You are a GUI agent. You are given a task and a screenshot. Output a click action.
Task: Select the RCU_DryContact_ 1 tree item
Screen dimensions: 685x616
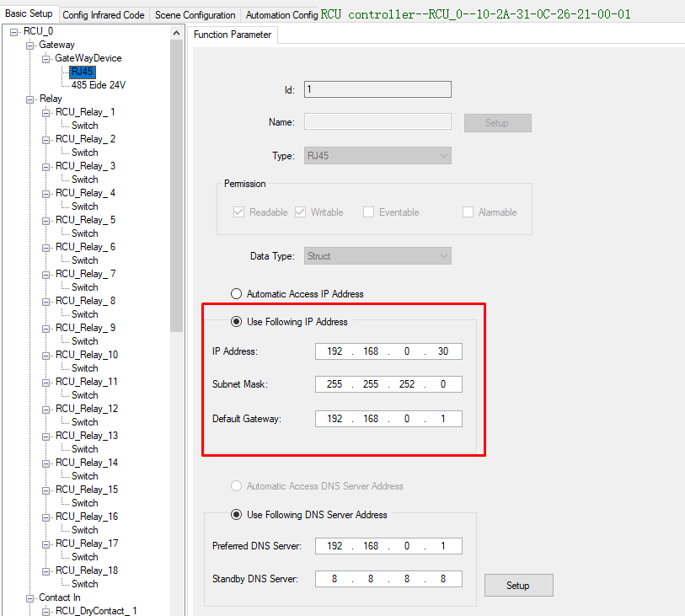(x=95, y=611)
